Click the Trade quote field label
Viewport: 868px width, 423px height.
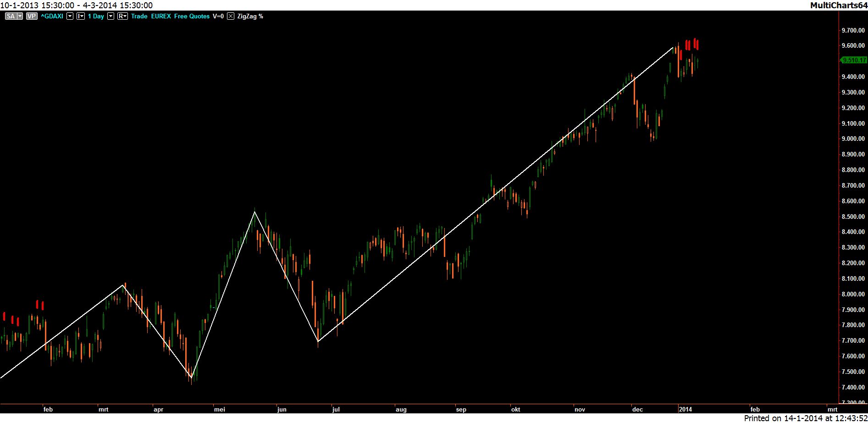click(139, 16)
